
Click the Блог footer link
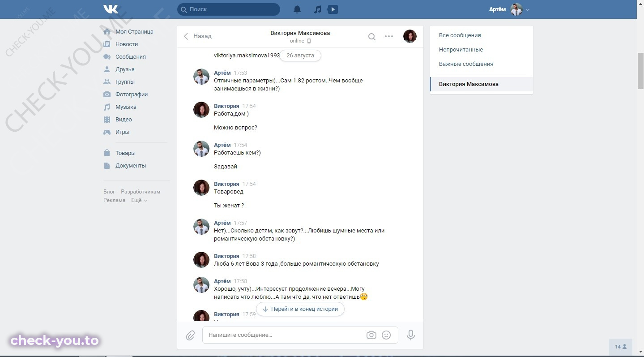(x=109, y=192)
